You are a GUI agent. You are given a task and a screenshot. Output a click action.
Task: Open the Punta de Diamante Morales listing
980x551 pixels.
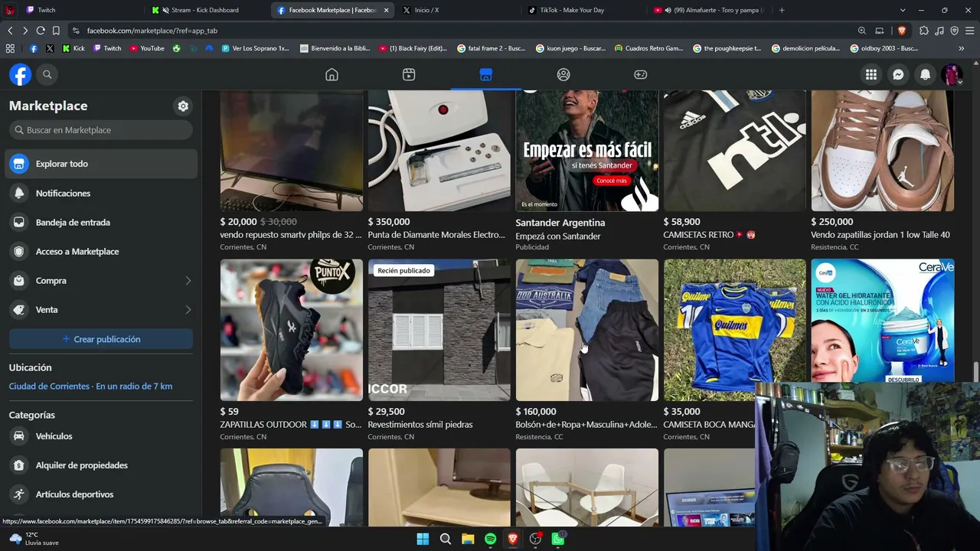[x=439, y=171]
